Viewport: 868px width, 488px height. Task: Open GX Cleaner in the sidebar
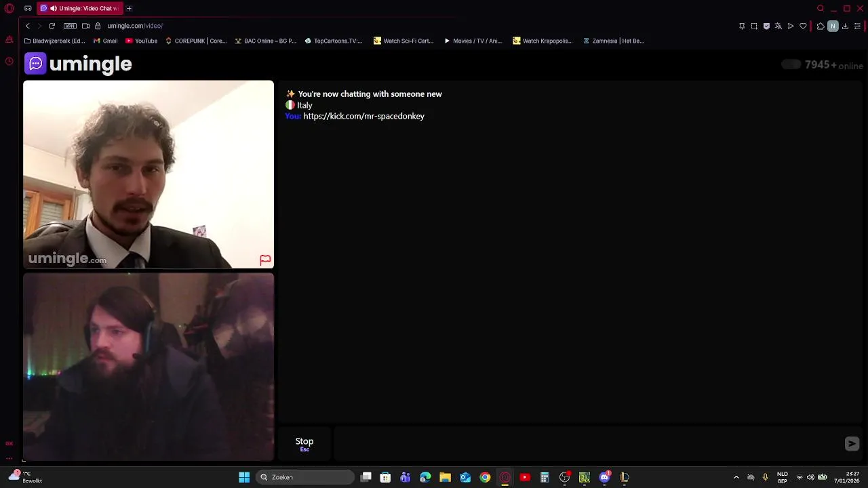point(9,40)
